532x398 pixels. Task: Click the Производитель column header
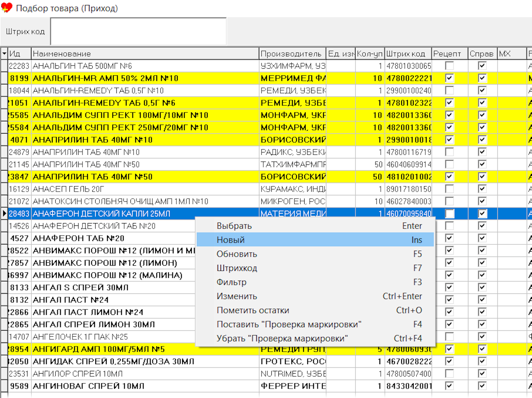point(292,54)
